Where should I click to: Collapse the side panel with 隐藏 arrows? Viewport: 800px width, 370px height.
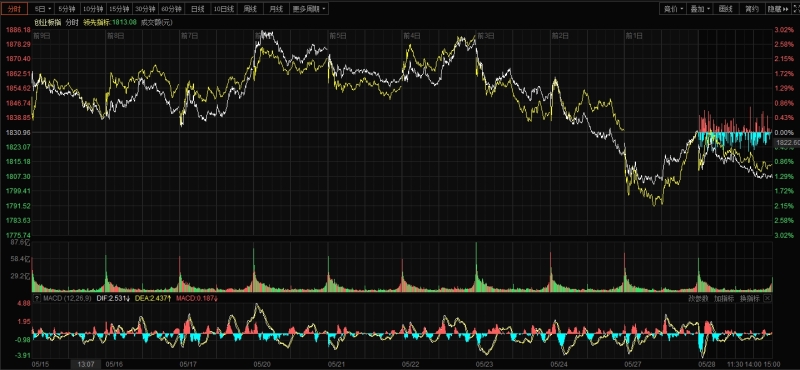pyautogui.click(x=778, y=9)
